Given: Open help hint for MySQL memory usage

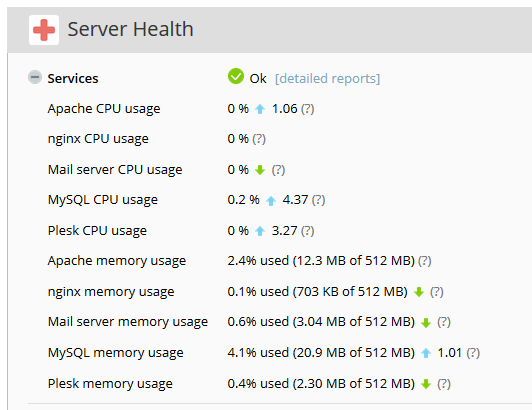Looking at the screenshot, I should point(473,353).
